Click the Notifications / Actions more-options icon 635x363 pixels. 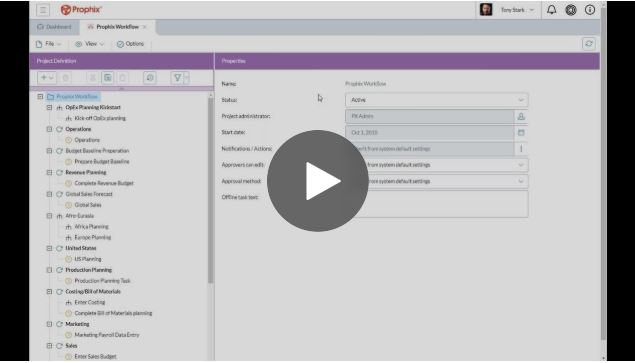pos(521,149)
